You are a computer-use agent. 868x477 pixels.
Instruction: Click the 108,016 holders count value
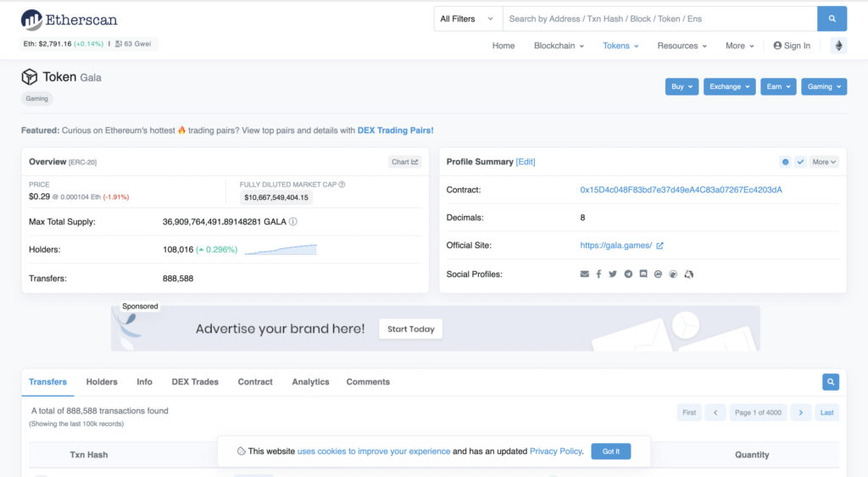click(178, 250)
